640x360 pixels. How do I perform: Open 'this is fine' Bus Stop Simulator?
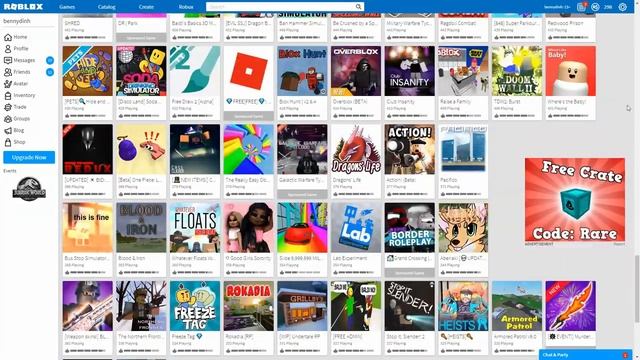click(88, 228)
